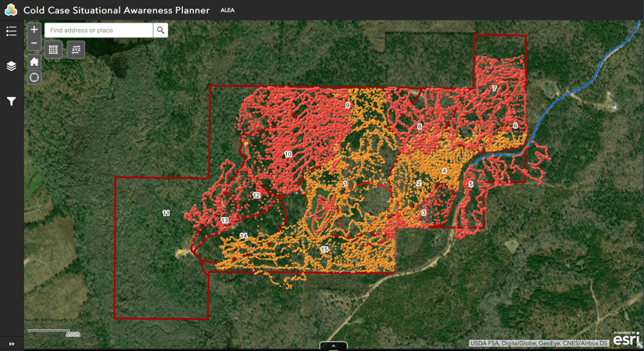Click the esri logo
Image resolution: width=644 pixels, height=351 pixels.
[x=626, y=339]
